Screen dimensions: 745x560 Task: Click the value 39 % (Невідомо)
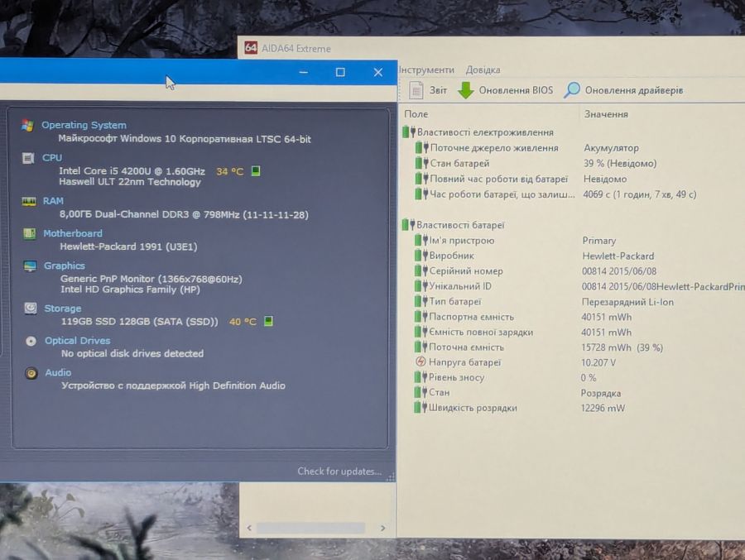click(619, 164)
